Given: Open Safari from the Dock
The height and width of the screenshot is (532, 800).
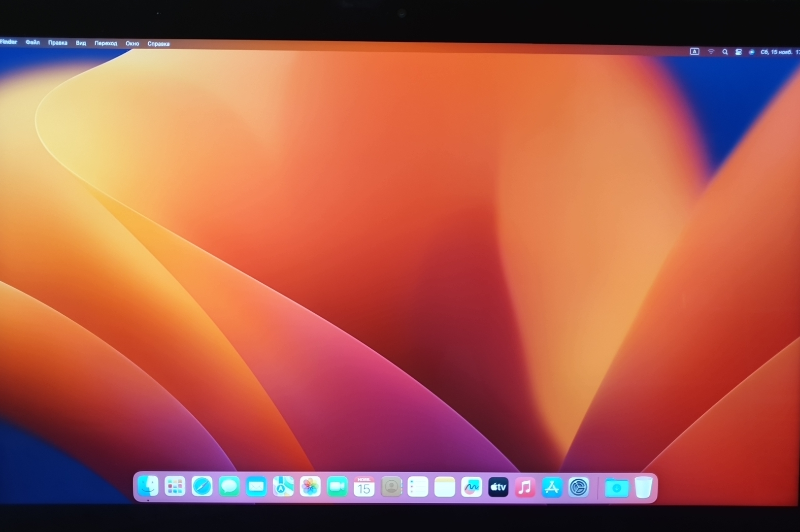Looking at the screenshot, I should [202, 487].
